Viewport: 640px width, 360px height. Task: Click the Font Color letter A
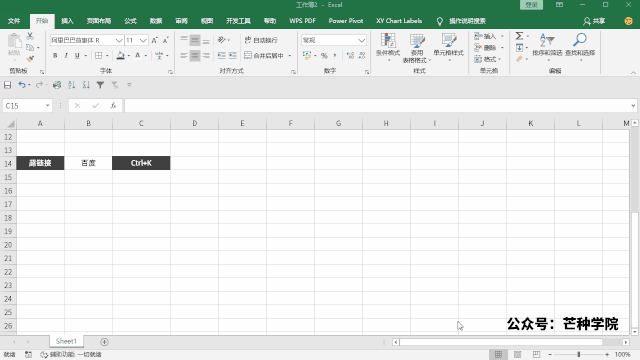[138, 56]
